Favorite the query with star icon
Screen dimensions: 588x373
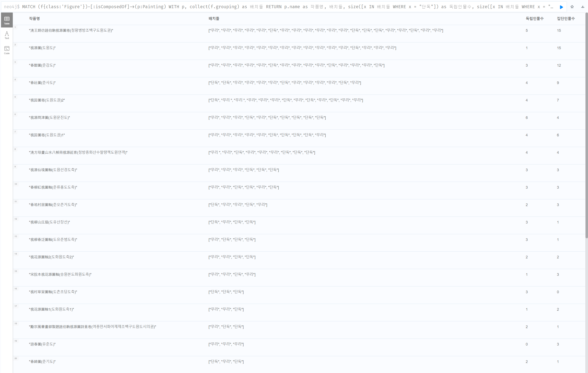pyautogui.click(x=572, y=7)
